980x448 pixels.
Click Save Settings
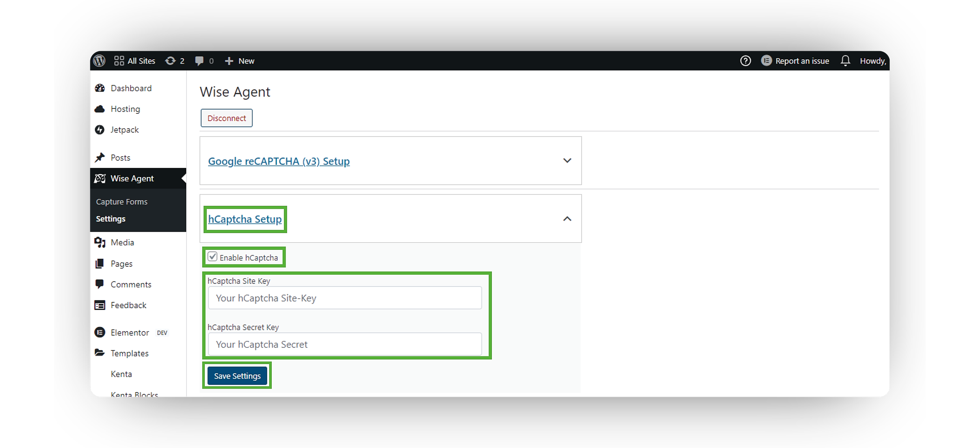click(237, 376)
